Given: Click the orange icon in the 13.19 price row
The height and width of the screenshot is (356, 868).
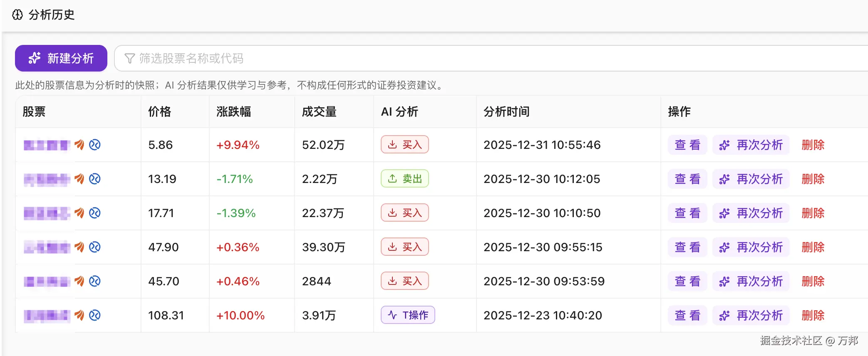Looking at the screenshot, I should coord(79,179).
